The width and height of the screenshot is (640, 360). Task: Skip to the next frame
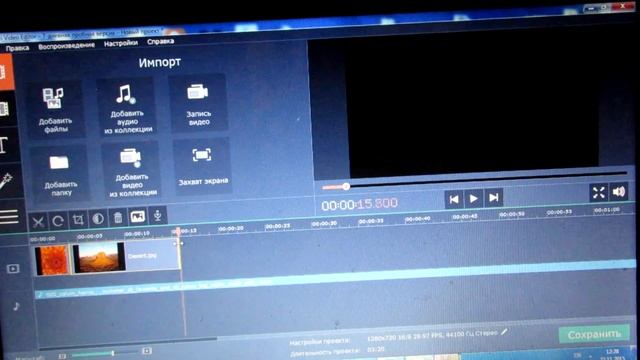click(493, 198)
